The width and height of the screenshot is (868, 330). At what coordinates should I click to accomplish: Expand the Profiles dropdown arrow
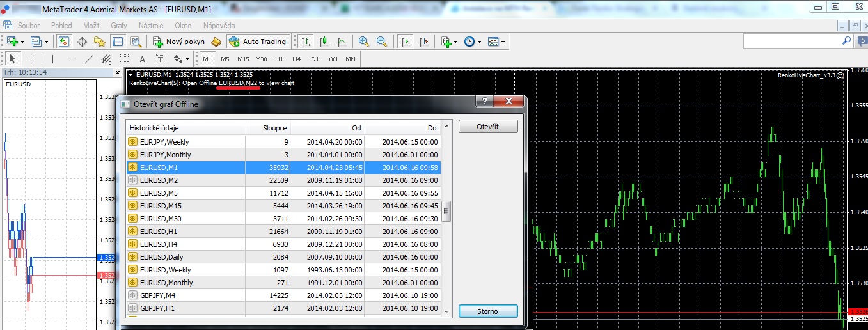(x=46, y=42)
